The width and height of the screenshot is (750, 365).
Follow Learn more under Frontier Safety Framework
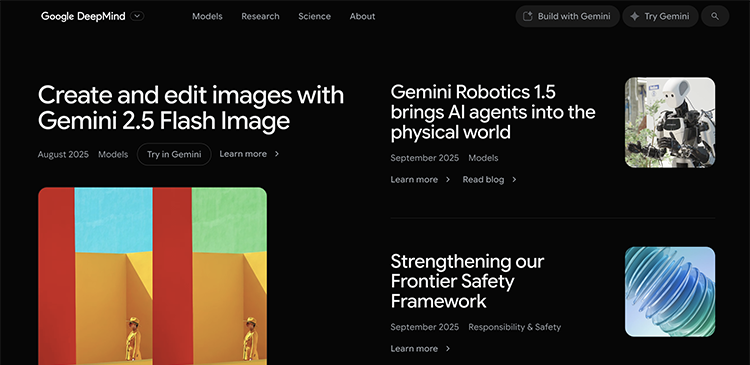(414, 349)
